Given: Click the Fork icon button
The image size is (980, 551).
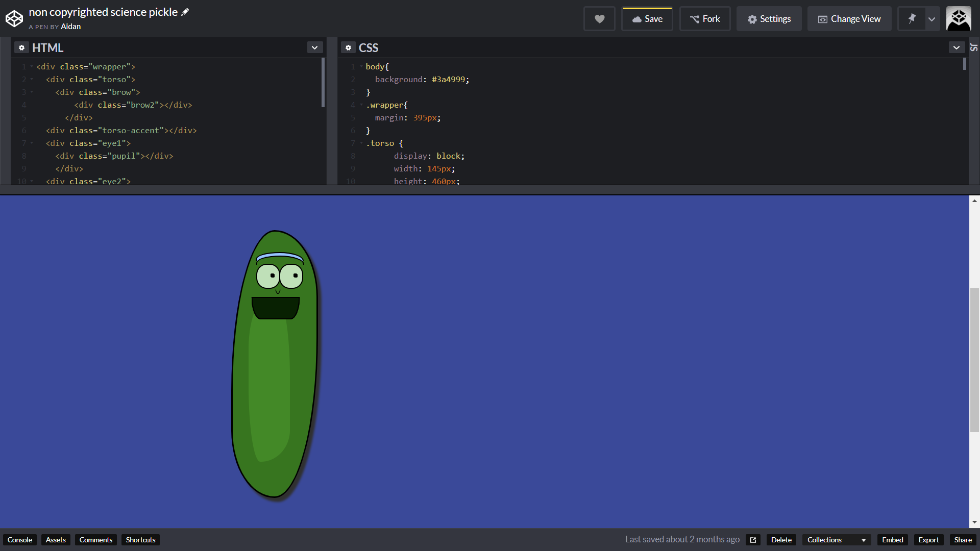Looking at the screenshot, I should [x=705, y=18].
